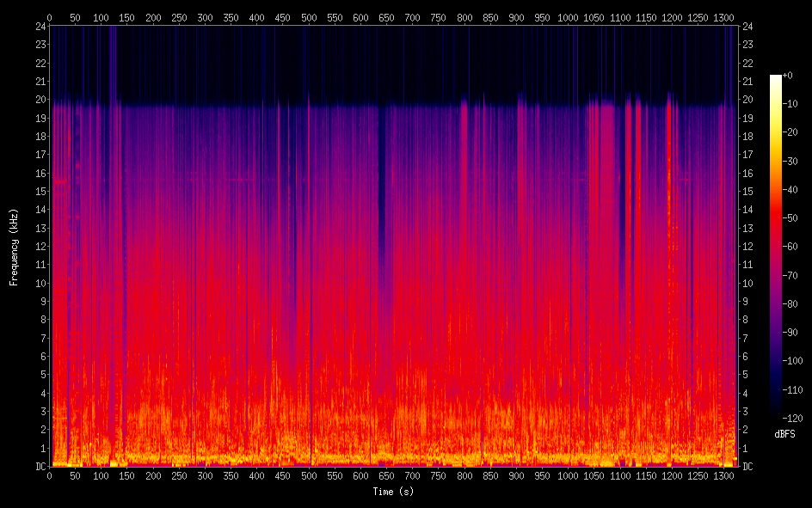
Task: Click the dBFS label under the color scale
Action: click(784, 435)
